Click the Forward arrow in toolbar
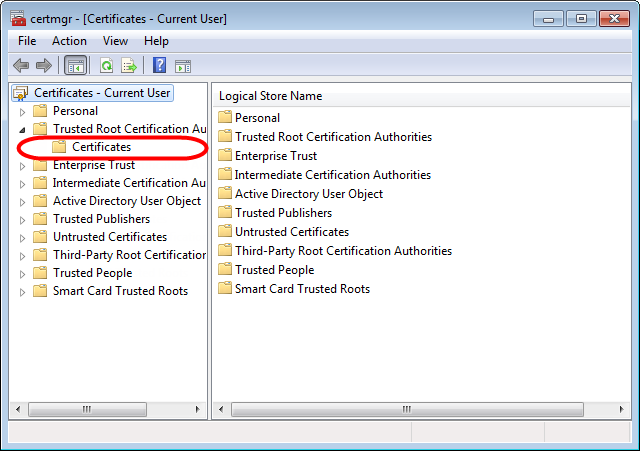The width and height of the screenshot is (640, 451). click(43, 66)
